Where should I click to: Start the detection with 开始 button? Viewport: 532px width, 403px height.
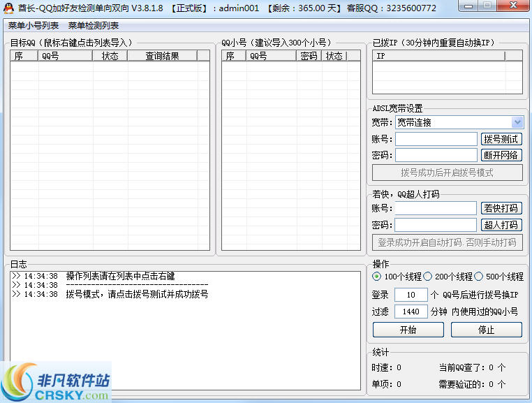408,330
